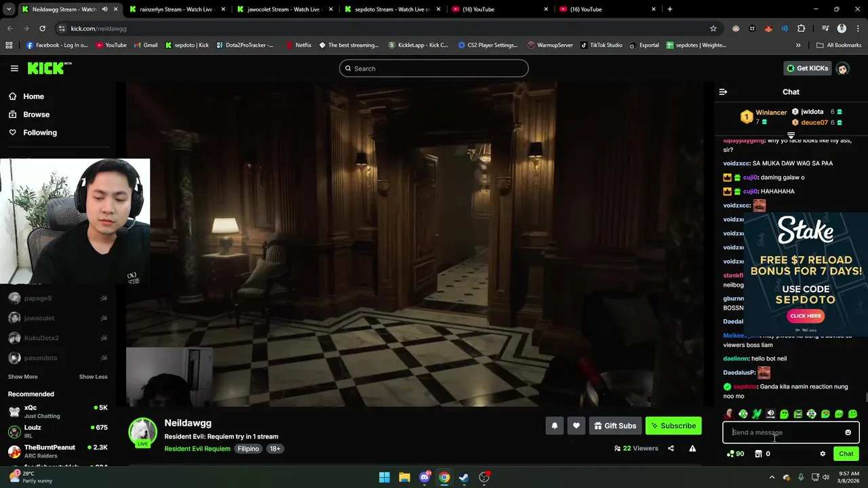Open Chrome three-dot menu
This screenshot has width=868, height=488.
point(858,28)
